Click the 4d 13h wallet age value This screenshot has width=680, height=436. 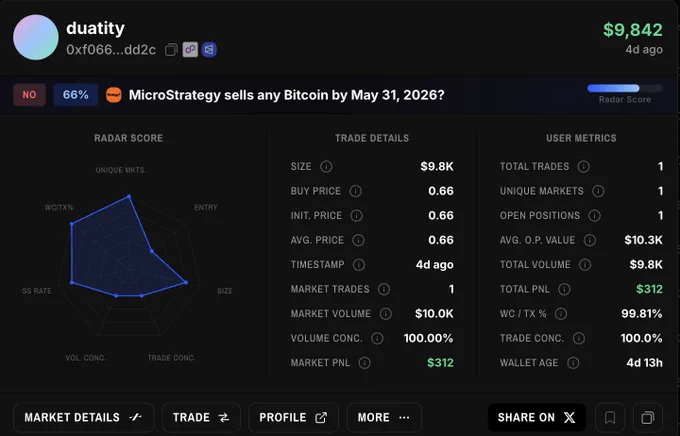(644, 363)
